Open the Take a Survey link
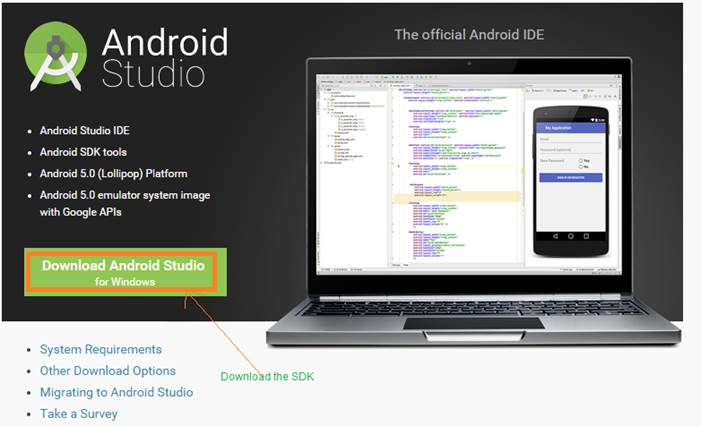 [78, 413]
